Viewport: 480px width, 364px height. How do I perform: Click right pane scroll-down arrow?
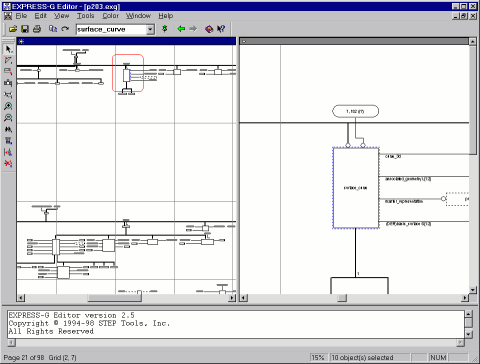click(x=473, y=290)
